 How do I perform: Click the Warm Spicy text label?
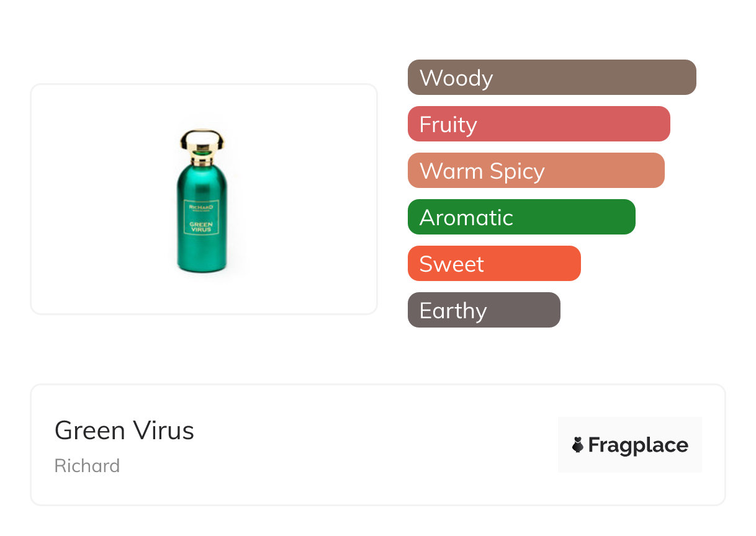482,171
